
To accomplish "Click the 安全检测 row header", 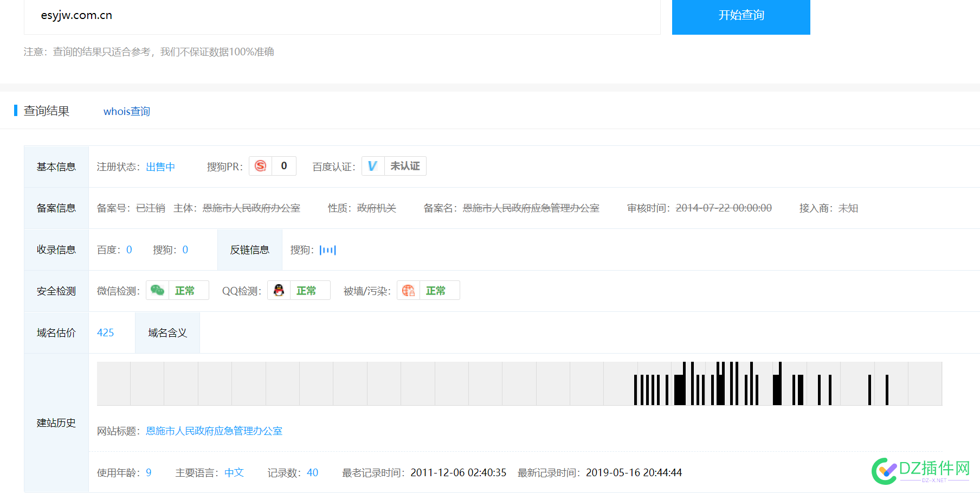I will click(56, 291).
